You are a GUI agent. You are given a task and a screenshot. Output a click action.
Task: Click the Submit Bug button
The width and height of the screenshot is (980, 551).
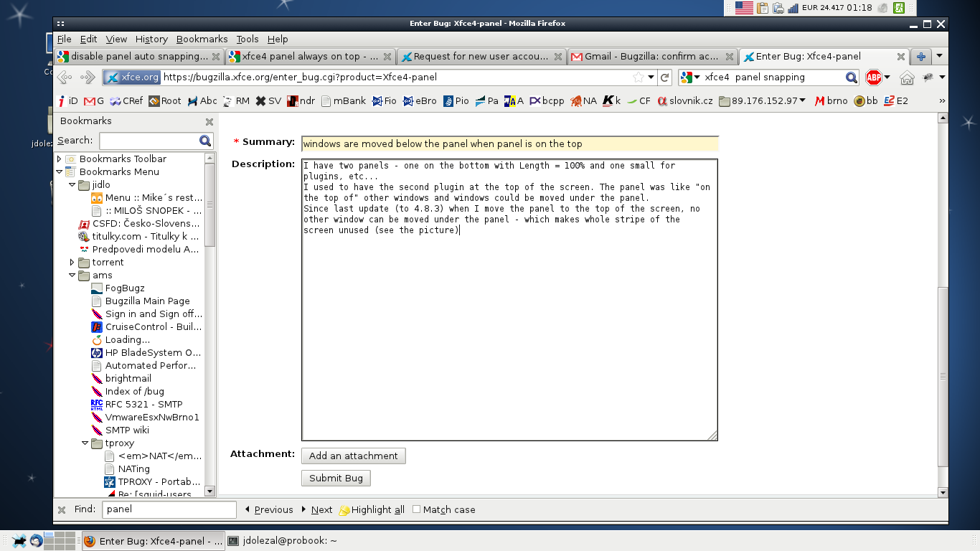(336, 479)
